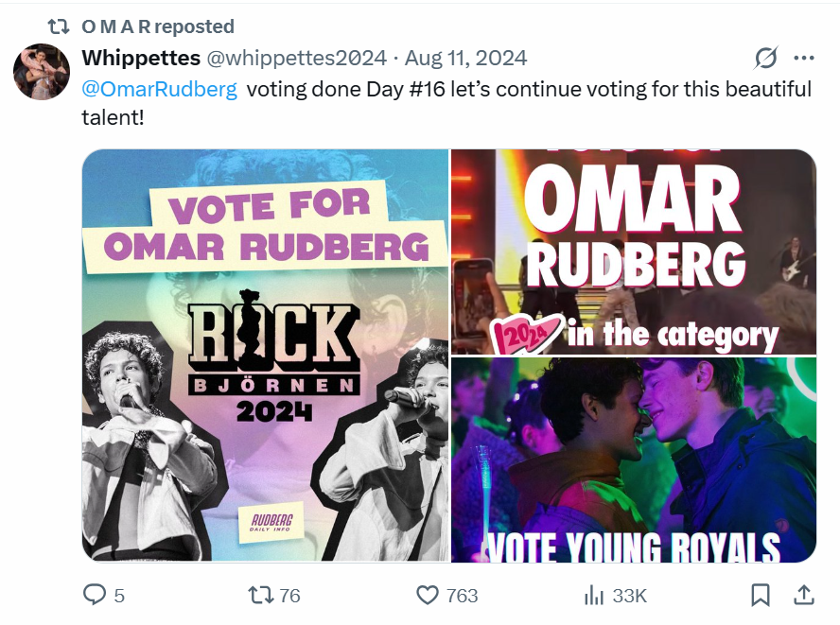Click the repost arrows icon above the post

[x=59, y=26]
